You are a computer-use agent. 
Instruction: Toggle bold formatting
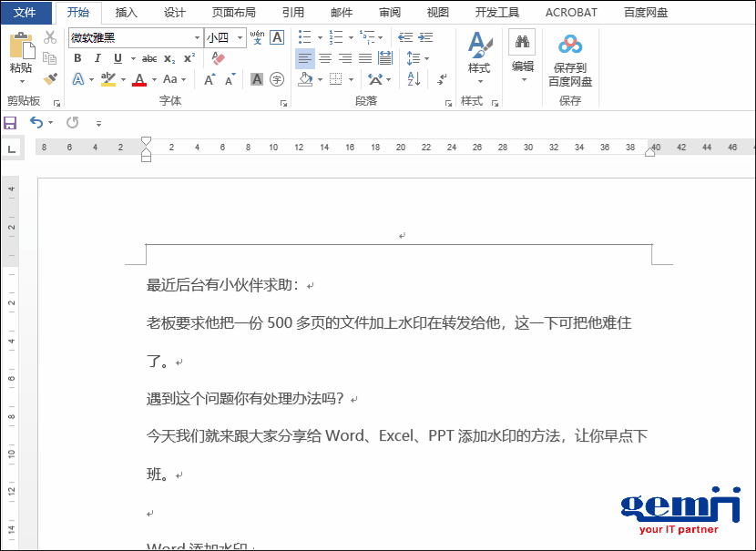pos(77,58)
